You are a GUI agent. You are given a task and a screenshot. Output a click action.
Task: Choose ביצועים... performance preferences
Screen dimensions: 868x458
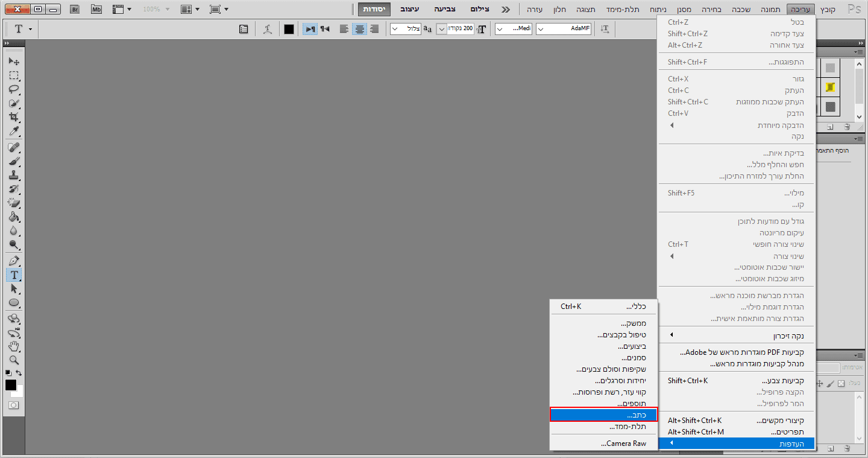click(604, 346)
